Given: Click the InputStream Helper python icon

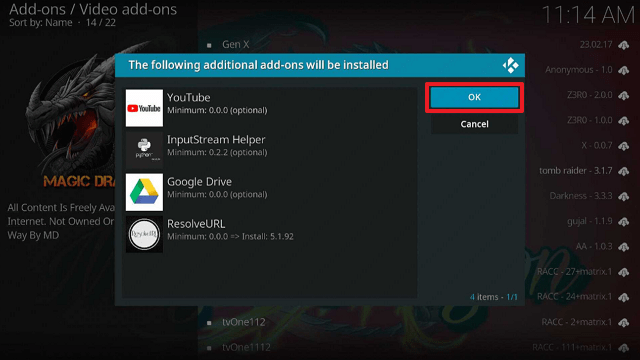Looking at the screenshot, I should (x=144, y=150).
